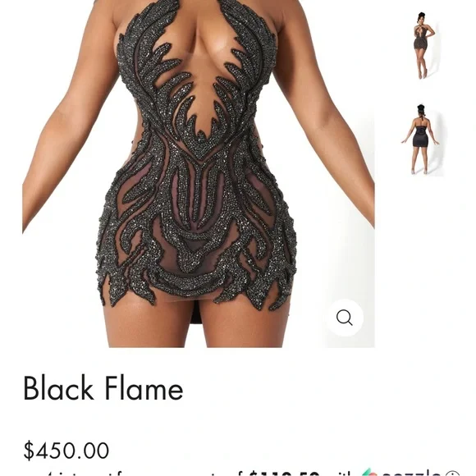476x476 pixels.
Task: Enlarge product image with the zoom button
Action: point(345,318)
